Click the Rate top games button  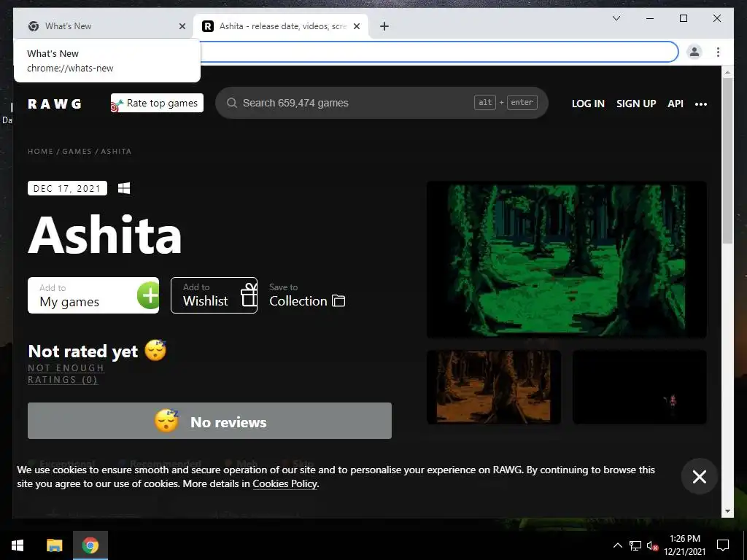(x=158, y=104)
